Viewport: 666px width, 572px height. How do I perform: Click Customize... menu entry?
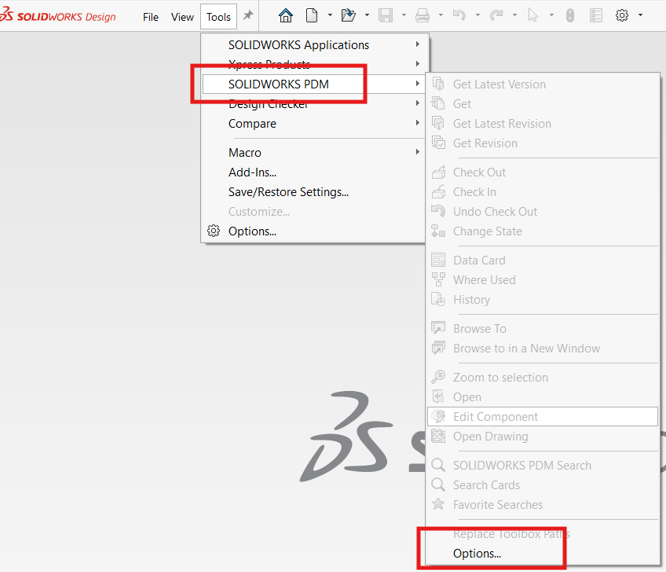click(x=313, y=211)
